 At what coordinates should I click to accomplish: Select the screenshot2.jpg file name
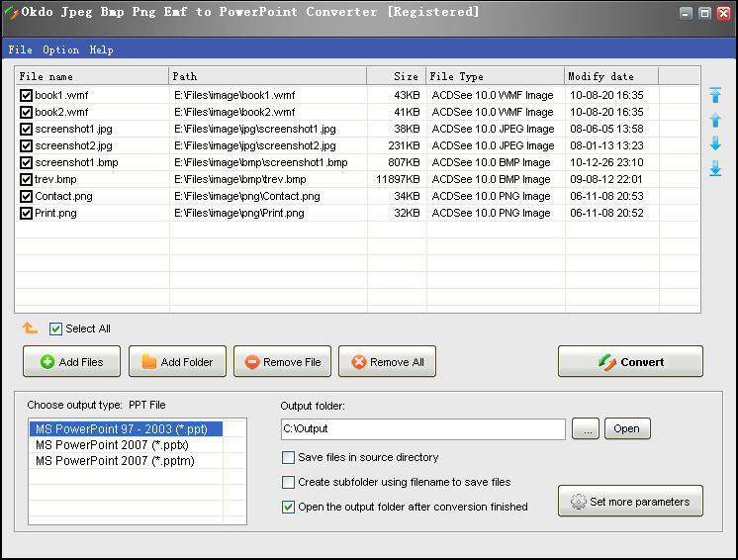pos(73,145)
